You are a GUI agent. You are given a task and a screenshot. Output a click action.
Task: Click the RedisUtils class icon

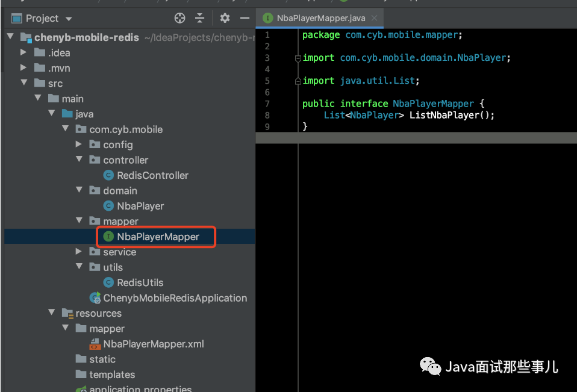108,282
